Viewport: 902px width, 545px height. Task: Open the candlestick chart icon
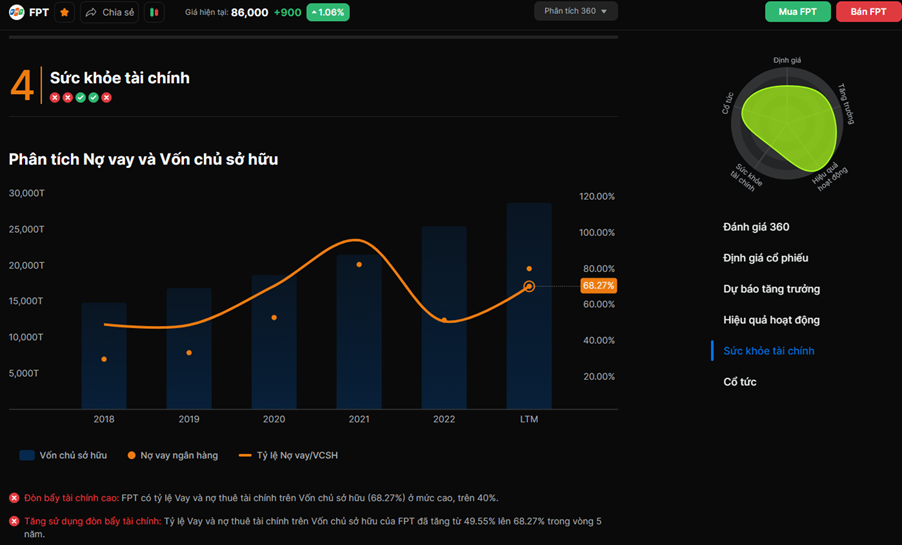tap(154, 12)
